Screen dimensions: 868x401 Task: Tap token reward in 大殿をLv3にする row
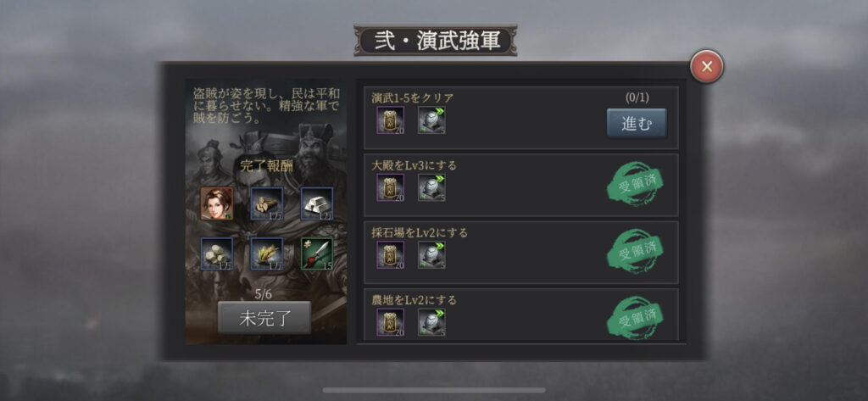pyautogui.click(x=391, y=187)
